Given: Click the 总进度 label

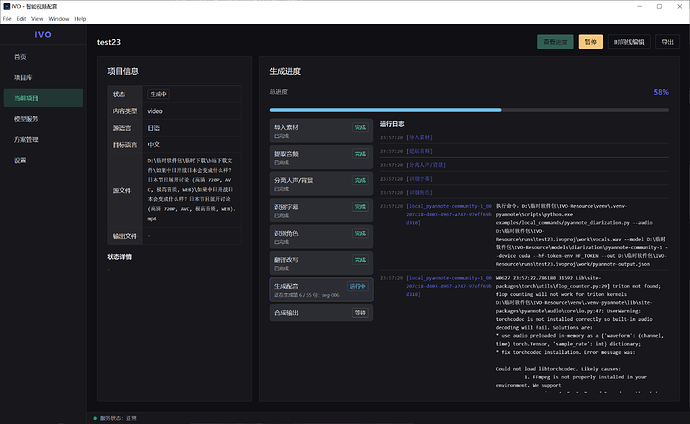Looking at the screenshot, I should point(279,92).
